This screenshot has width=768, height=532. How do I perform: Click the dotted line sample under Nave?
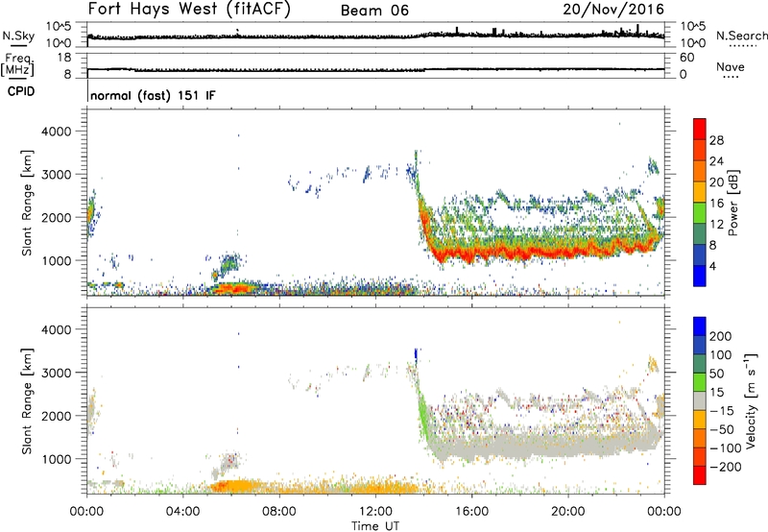tap(731, 77)
